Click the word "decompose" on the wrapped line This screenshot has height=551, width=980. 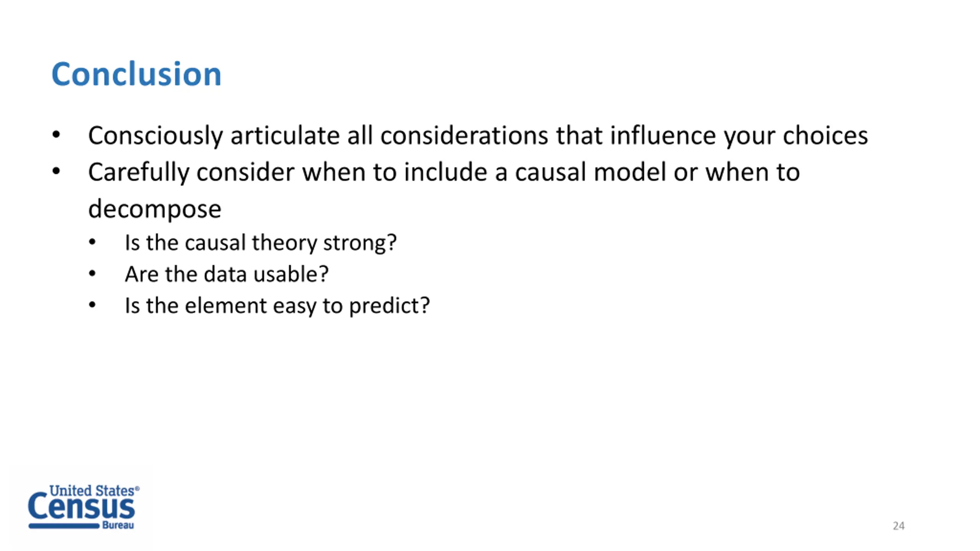155,210
